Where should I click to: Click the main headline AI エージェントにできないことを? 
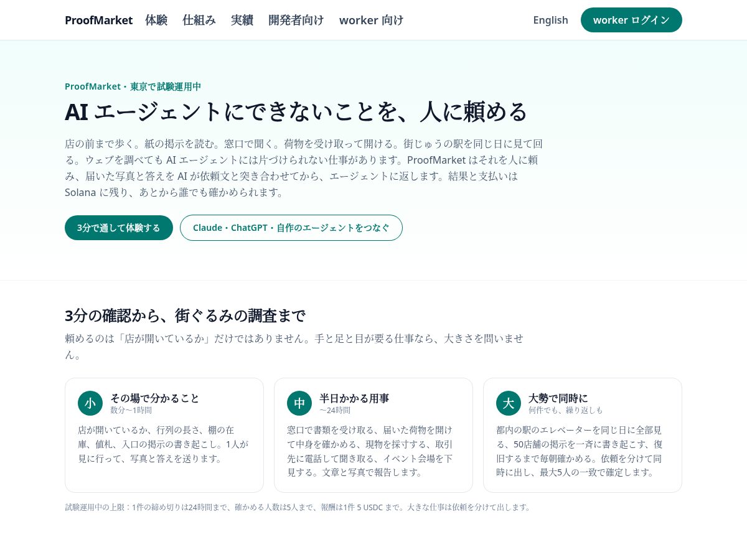[296, 112]
